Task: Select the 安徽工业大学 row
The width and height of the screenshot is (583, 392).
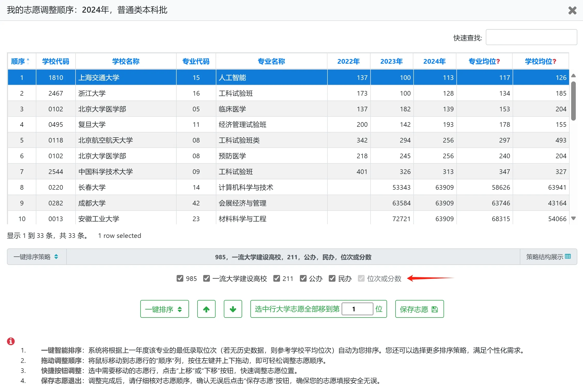Action: pos(288,218)
